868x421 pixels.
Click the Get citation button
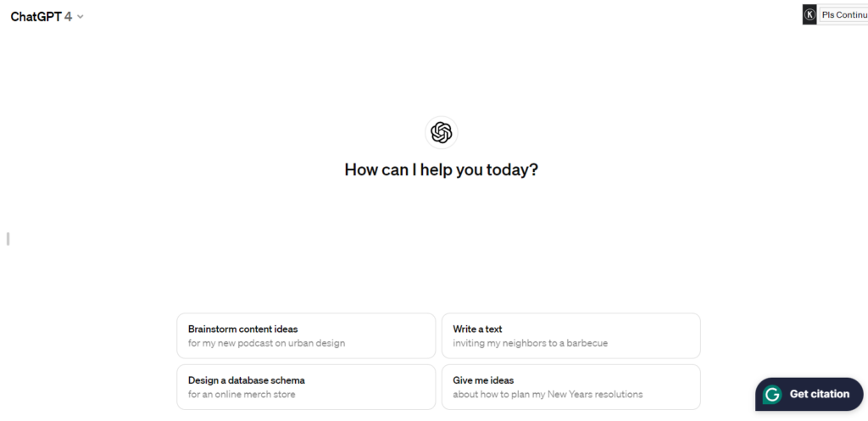[819, 394]
